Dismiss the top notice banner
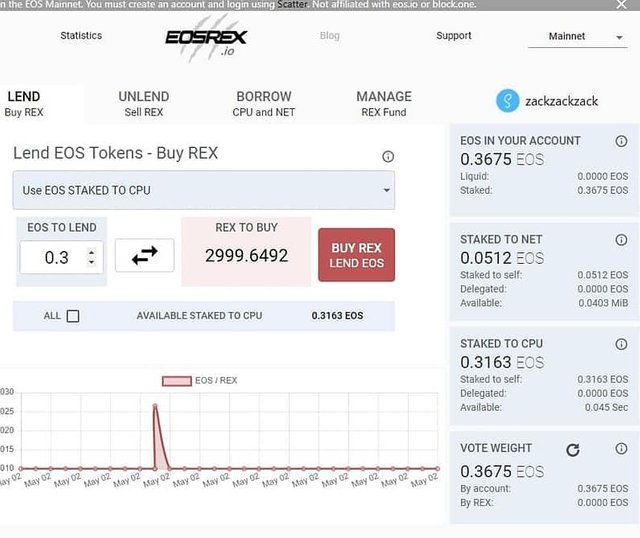 [621, 4]
